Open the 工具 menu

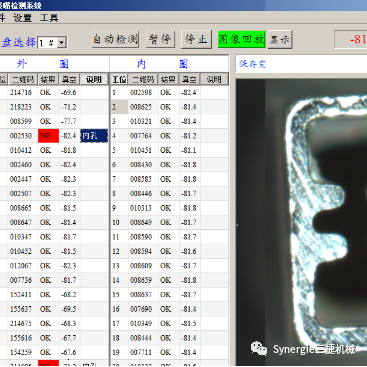tap(49, 18)
